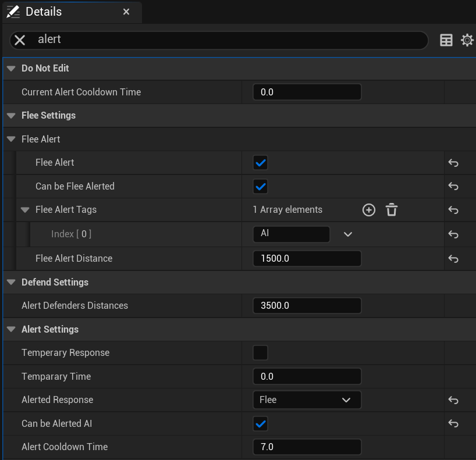Reset Alerted Response to default

[x=453, y=400]
